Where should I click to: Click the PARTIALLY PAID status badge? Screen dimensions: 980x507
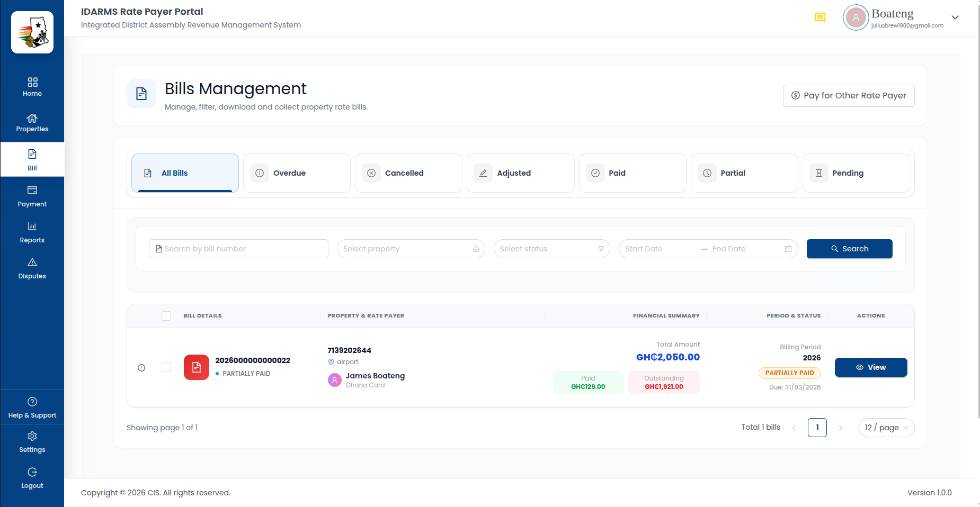[790, 373]
